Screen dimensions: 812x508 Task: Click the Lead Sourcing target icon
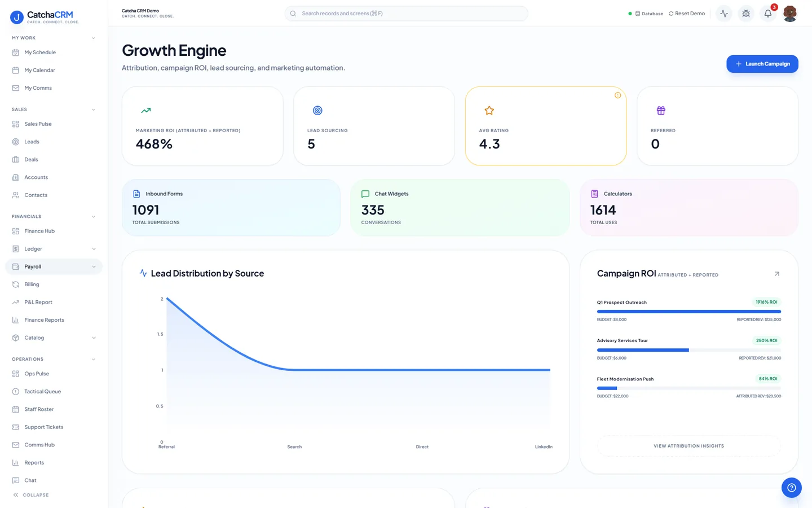click(317, 111)
